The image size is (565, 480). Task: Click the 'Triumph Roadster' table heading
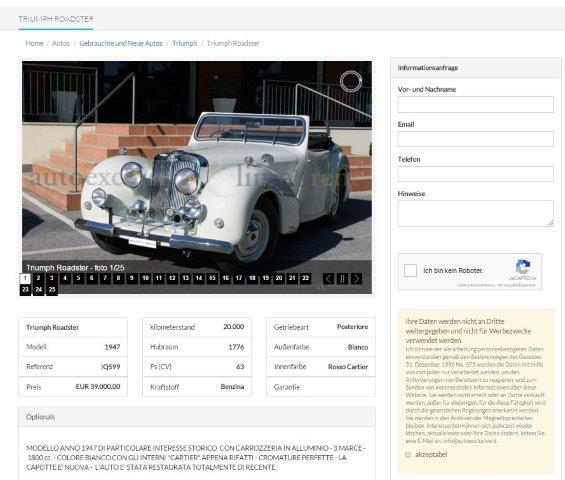click(53, 328)
